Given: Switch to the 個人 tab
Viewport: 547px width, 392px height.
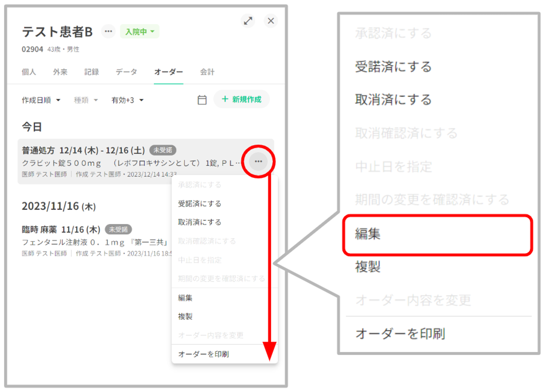Looking at the screenshot, I should tap(29, 72).
